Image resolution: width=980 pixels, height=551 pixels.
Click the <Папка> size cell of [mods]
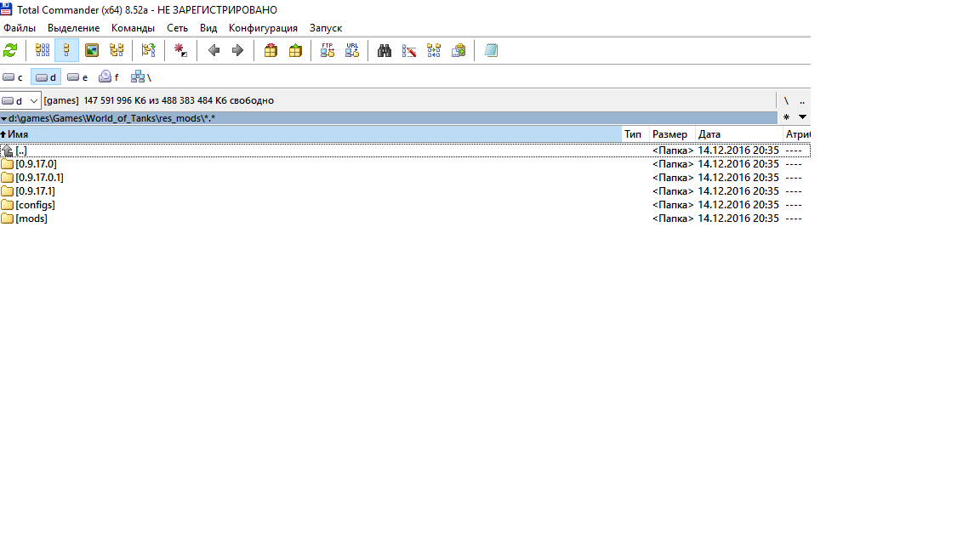[x=673, y=219]
